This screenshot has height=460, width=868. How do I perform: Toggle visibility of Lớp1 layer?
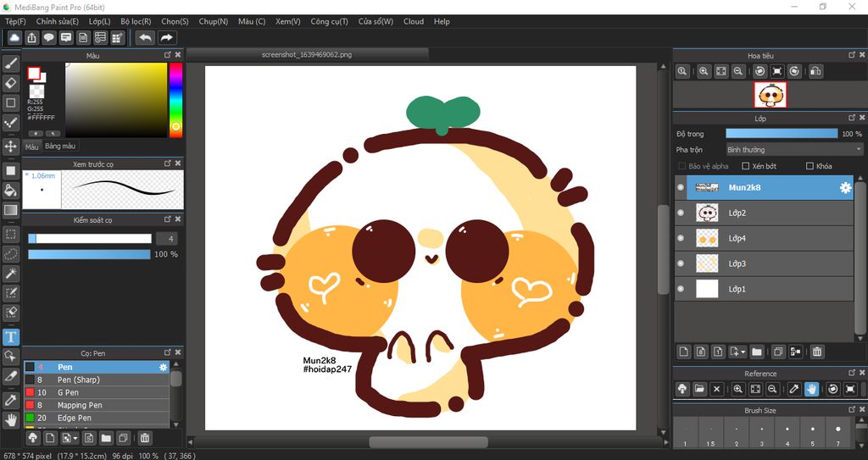coord(681,289)
